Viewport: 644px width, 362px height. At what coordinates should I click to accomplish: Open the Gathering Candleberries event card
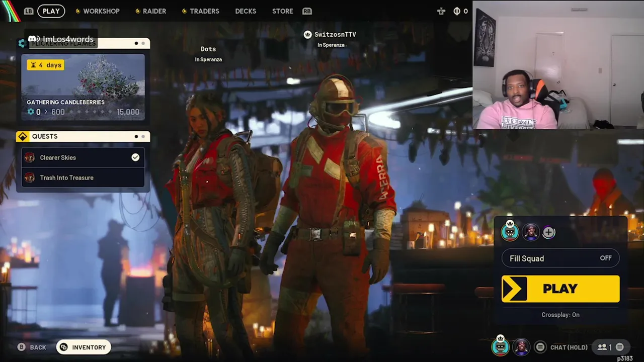pyautogui.click(x=83, y=87)
